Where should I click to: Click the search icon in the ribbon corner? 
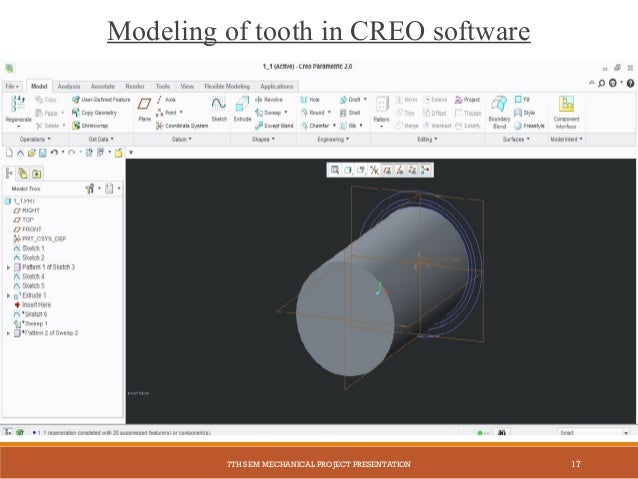pyautogui.click(x=601, y=83)
